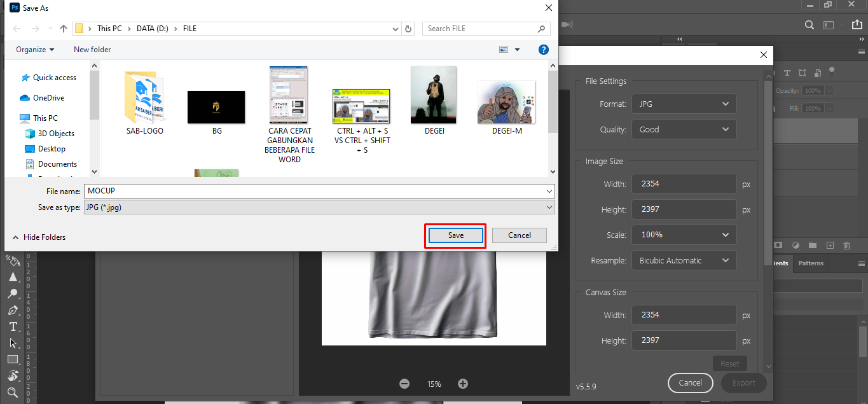Open the Quality Good dropdown
This screenshot has width=868, height=404.
click(x=684, y=129)
